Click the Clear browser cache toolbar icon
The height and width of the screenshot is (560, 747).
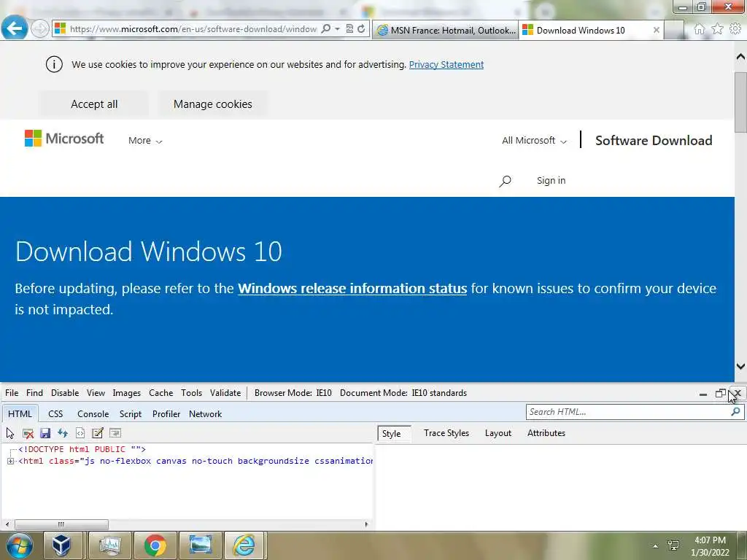pos(28,433)
